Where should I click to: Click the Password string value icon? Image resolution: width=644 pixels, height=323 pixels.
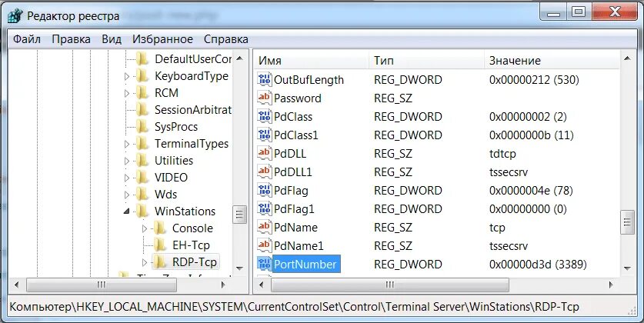(265, 98)
